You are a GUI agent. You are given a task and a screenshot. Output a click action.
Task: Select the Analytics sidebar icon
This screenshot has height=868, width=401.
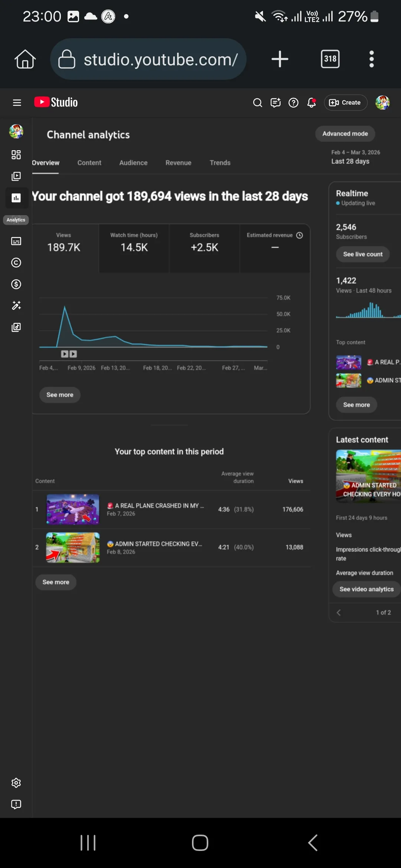pos(16,198)
